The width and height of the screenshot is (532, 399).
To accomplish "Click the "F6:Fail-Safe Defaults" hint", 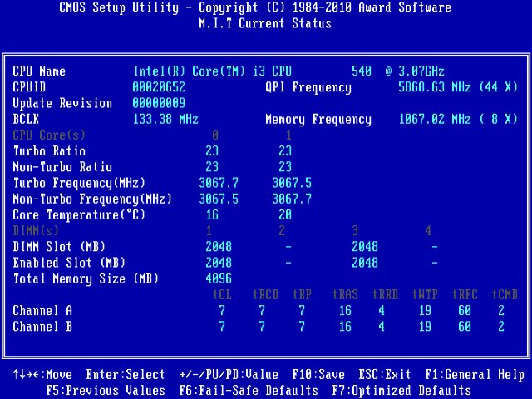I will tap(249, 391).
